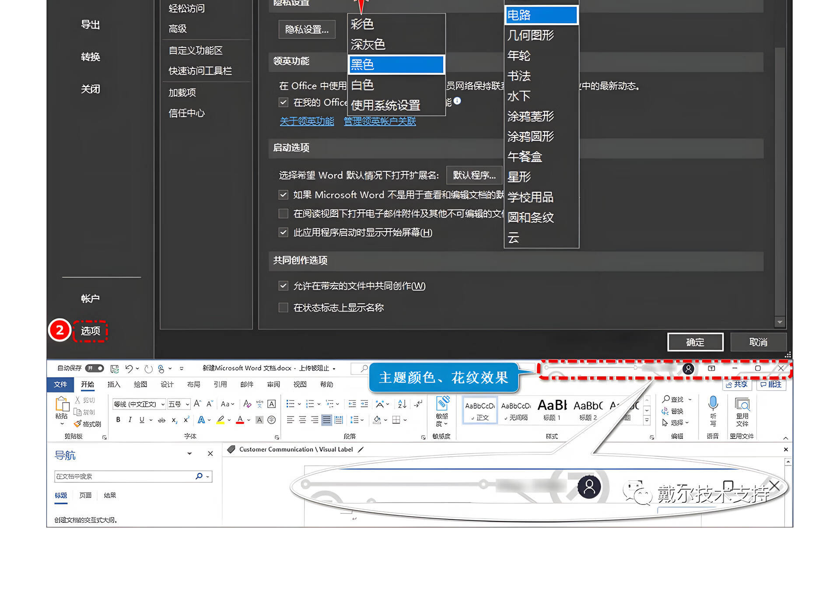Click the Bullets list icon
The width and height of the screenshot is (840, 616).
click(x=290, y=403)
